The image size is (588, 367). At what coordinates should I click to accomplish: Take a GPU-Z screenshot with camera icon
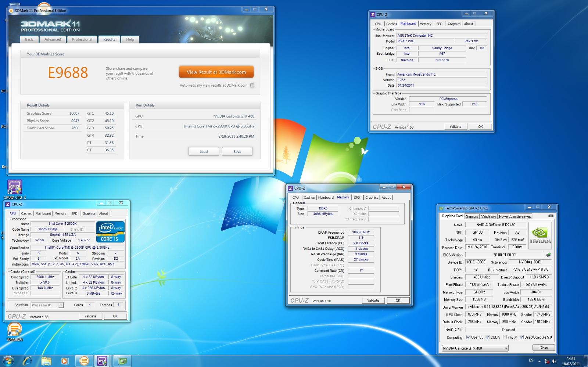click(x=551, y=216)
